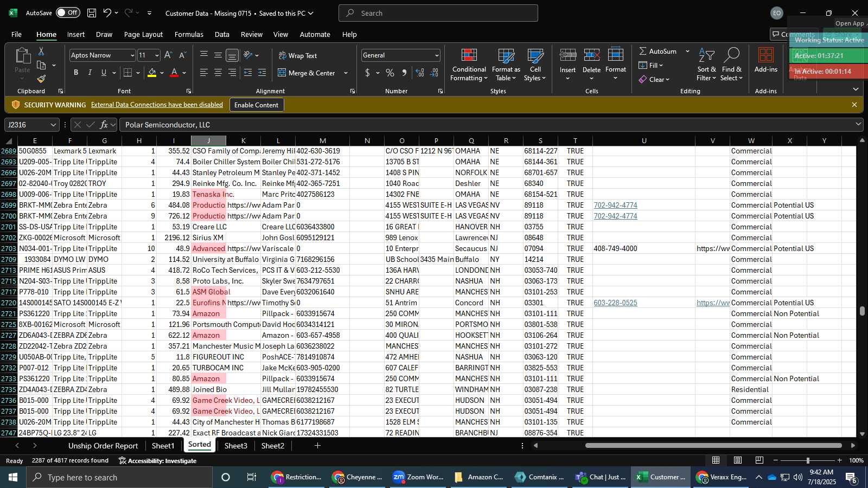Click the Borders icon
The image size is (868, 488).
(x=128, y=73)
